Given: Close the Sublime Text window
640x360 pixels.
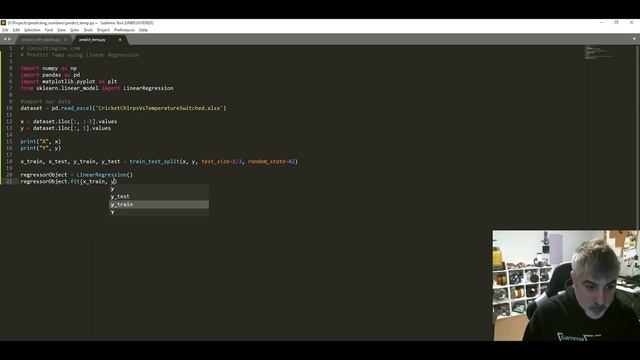Looking at the screenshot, I should pyautogui.click(x=632, y=23).
